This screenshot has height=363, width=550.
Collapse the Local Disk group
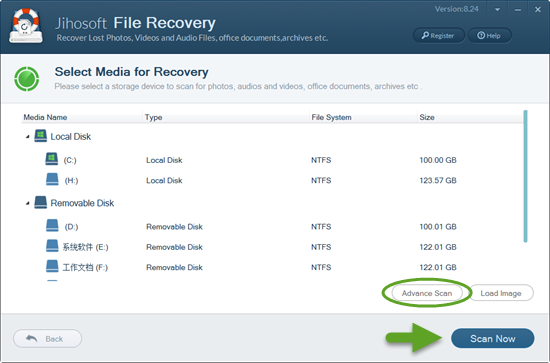click(27, 137)
